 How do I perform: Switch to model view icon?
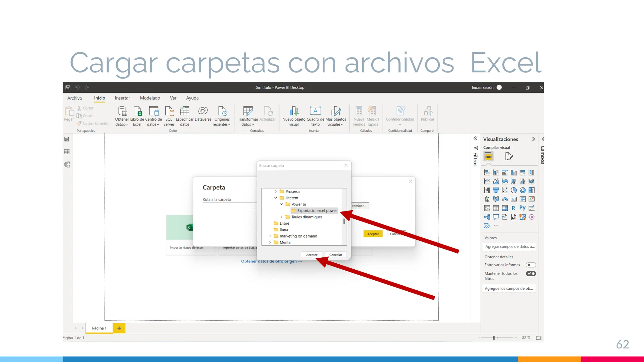coord(67,165)
